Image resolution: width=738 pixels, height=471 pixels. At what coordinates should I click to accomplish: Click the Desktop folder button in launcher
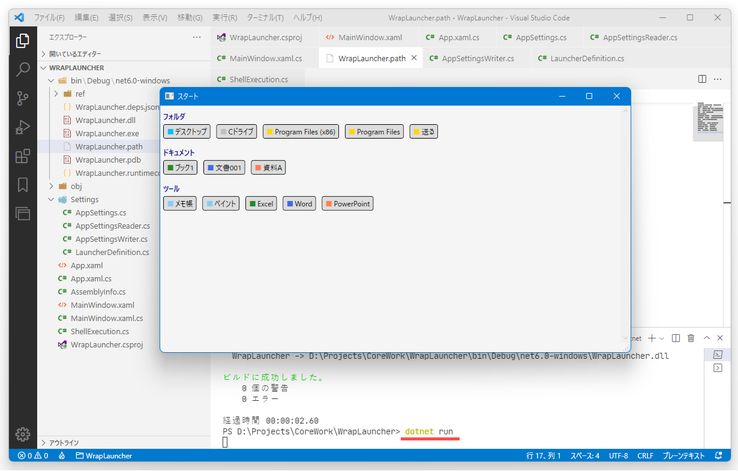[187, 132]
